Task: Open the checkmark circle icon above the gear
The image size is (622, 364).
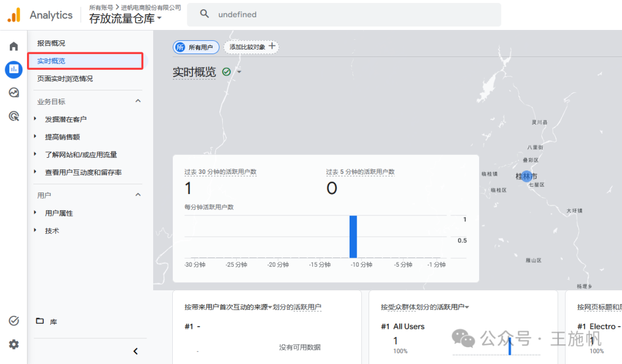Action: click(x=14, y=320)
